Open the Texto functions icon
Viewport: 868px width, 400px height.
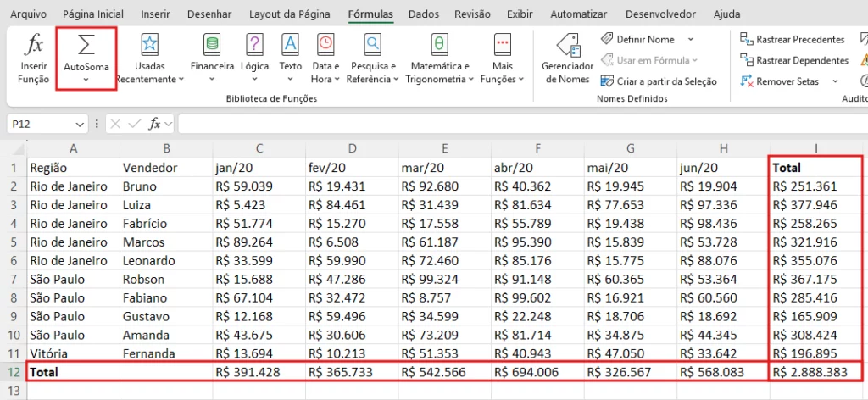point(290,44)
